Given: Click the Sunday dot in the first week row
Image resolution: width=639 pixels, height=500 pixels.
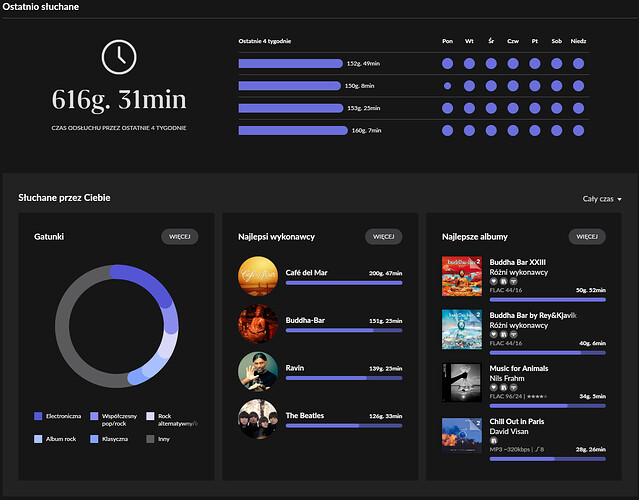Looking at the screenshot, I should click(x=578, y=64).
